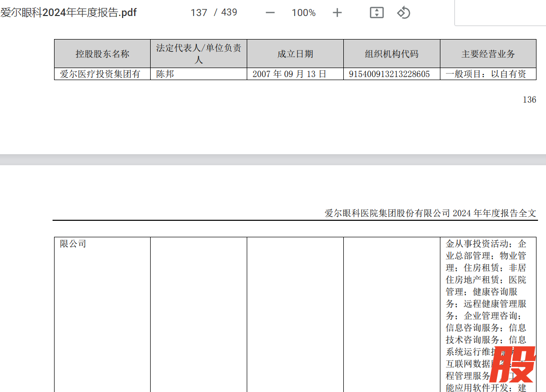Select the current page number field 137
The height and width of the screenshot is (392, 546).
pos(199,13)
